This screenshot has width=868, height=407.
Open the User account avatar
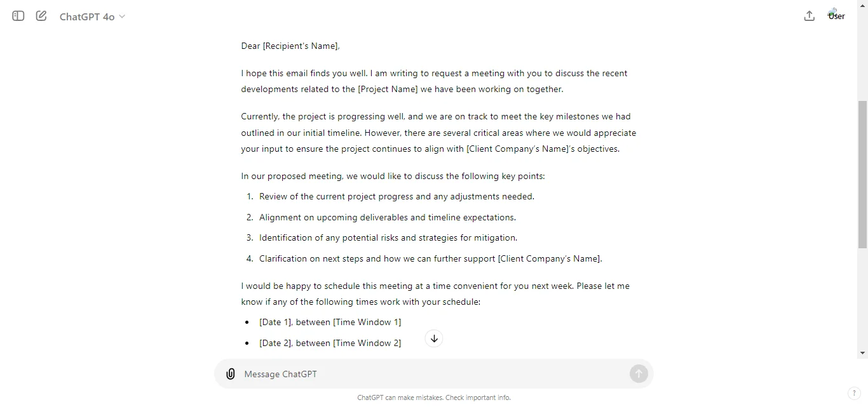(835, 13)
